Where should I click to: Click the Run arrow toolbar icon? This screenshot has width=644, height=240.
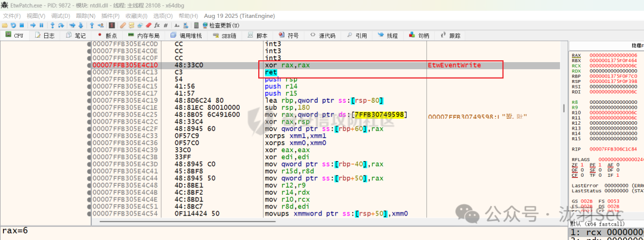pos(33,26)
